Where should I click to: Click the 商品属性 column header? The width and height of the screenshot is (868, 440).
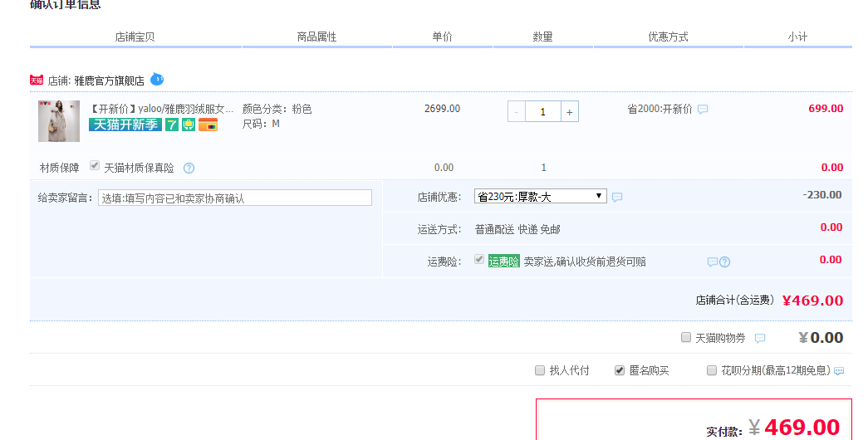click(316, 37)
